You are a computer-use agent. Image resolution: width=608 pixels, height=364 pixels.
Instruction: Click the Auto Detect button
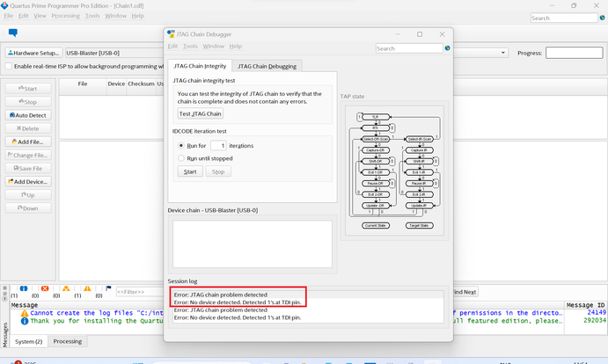click(28, 115)
